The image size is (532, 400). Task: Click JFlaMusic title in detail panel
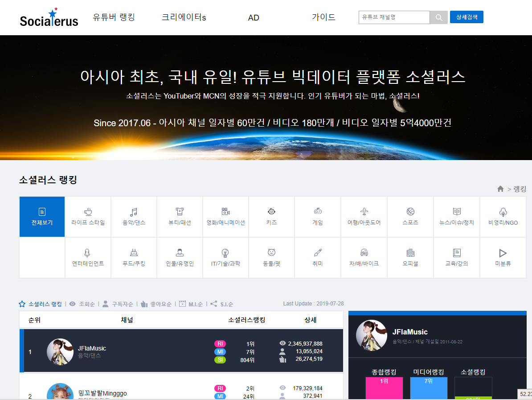[x=410, y=332]
